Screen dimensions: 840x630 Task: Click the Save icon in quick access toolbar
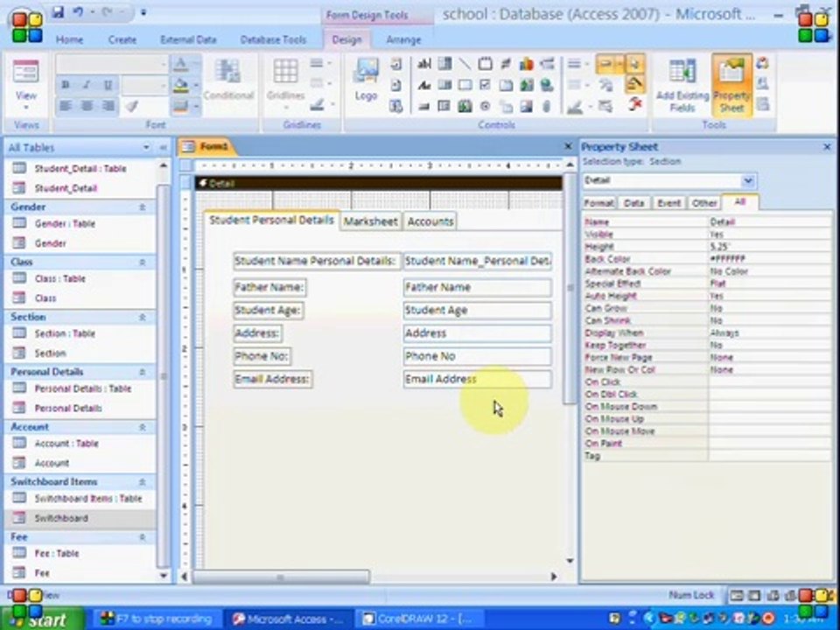59,12
